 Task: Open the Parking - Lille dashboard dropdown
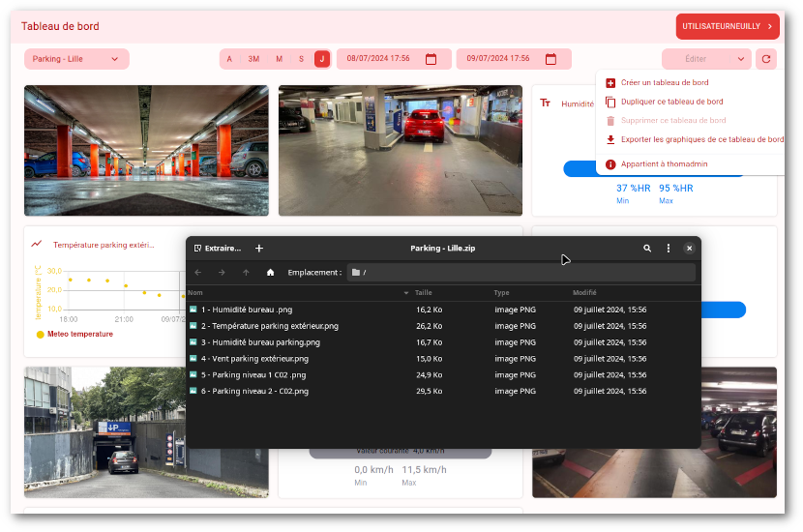click(x=76, y=59)
